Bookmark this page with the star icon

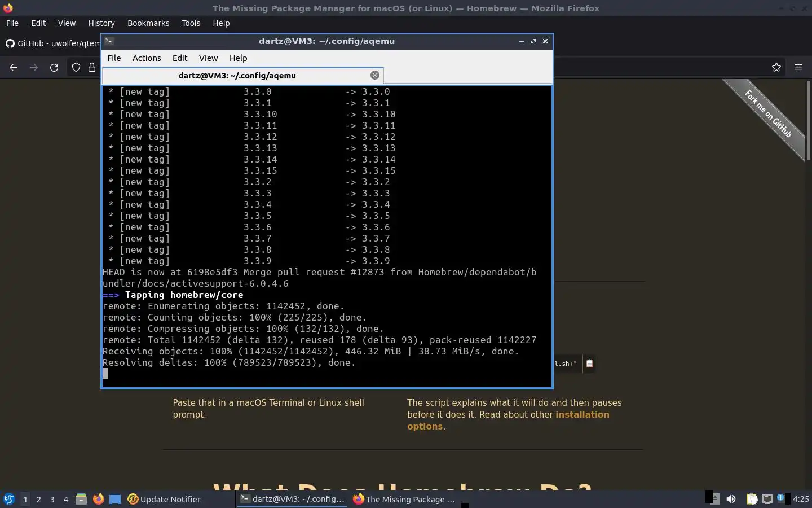(776, 67)
